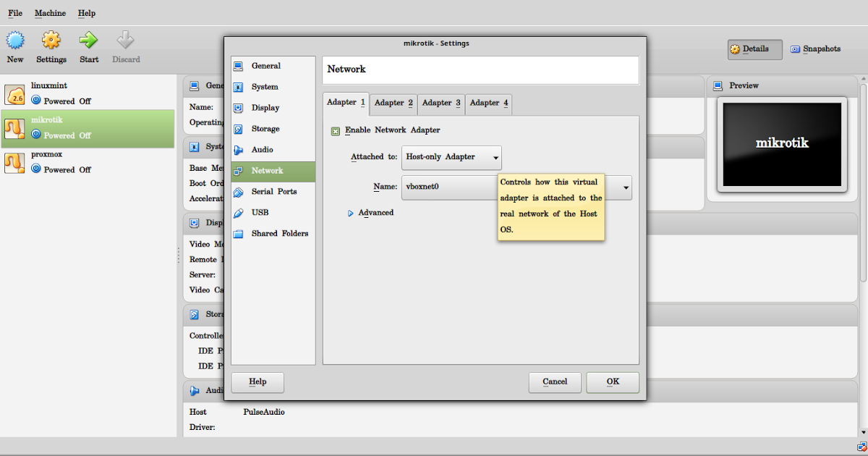
Task: Select the linuxmint VM icon
Action: 15,93
